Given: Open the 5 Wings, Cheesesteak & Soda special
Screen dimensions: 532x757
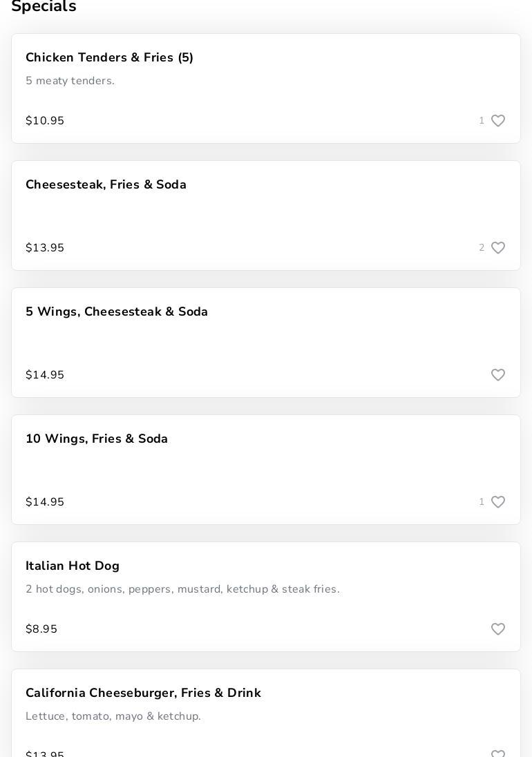Looking at the screenshot, I should (117, 312).
